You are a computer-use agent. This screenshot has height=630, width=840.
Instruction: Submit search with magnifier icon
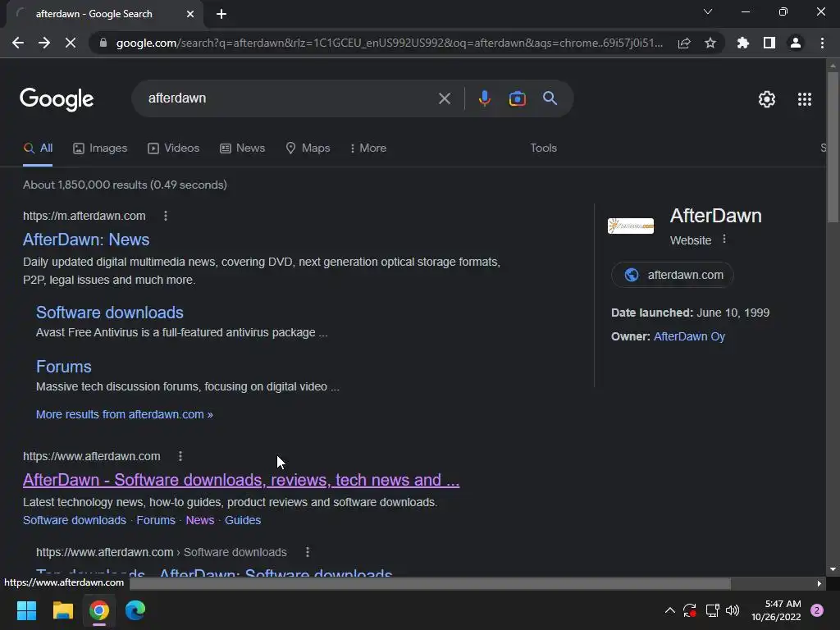(550, 98)
